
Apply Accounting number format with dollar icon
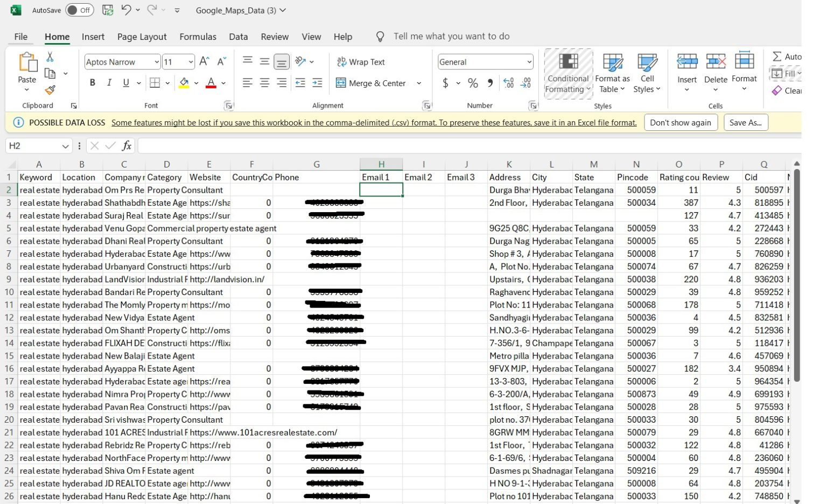pos(445,83)
